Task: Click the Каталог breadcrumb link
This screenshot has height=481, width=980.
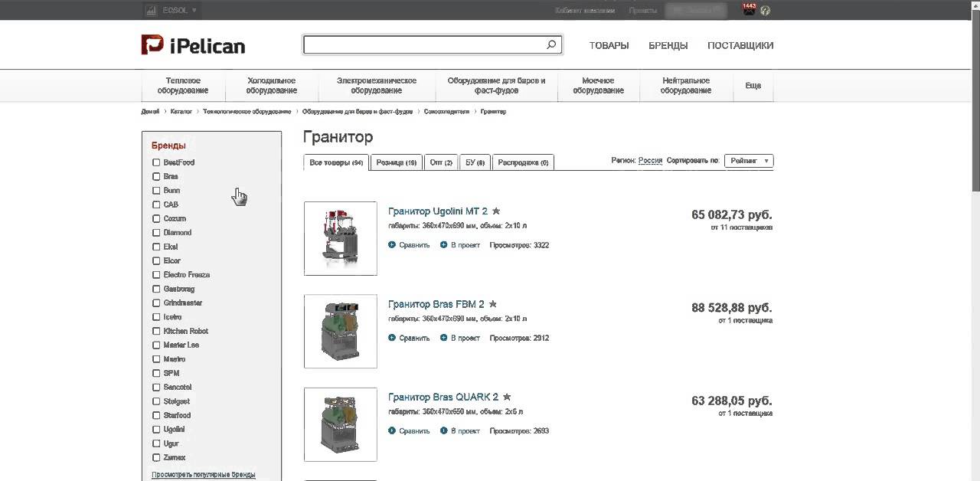Action: pos(181,112)
